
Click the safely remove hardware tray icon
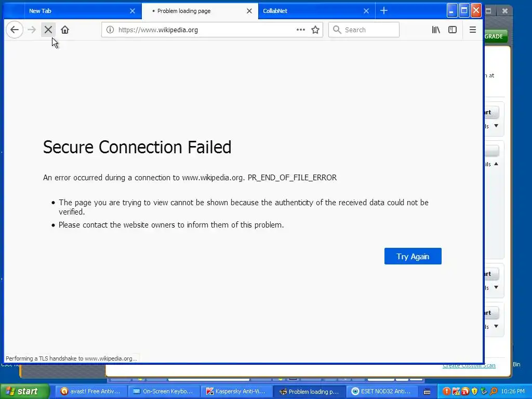coord(484,392)
